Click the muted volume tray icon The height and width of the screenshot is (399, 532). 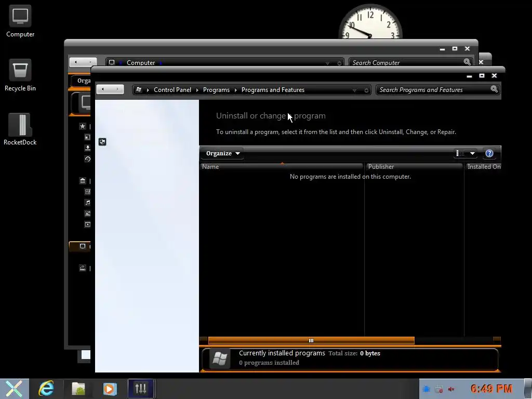(x=451, y=389)
